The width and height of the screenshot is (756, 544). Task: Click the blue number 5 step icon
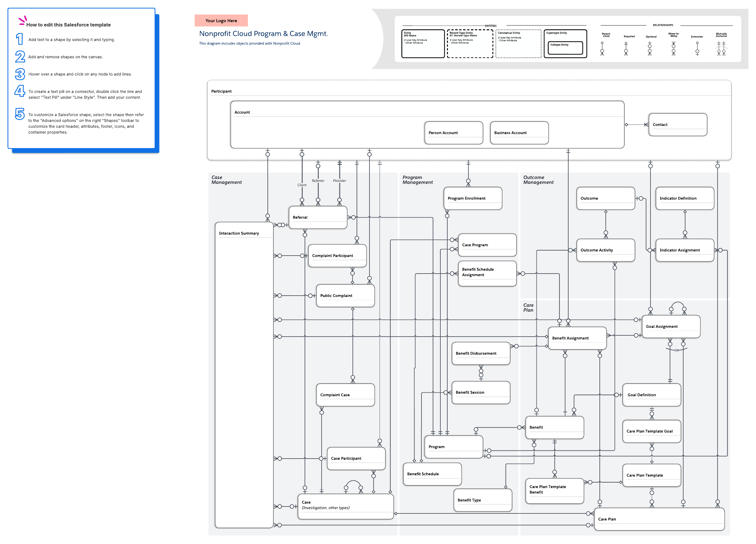pyautogui.click(x=20, y=114)
